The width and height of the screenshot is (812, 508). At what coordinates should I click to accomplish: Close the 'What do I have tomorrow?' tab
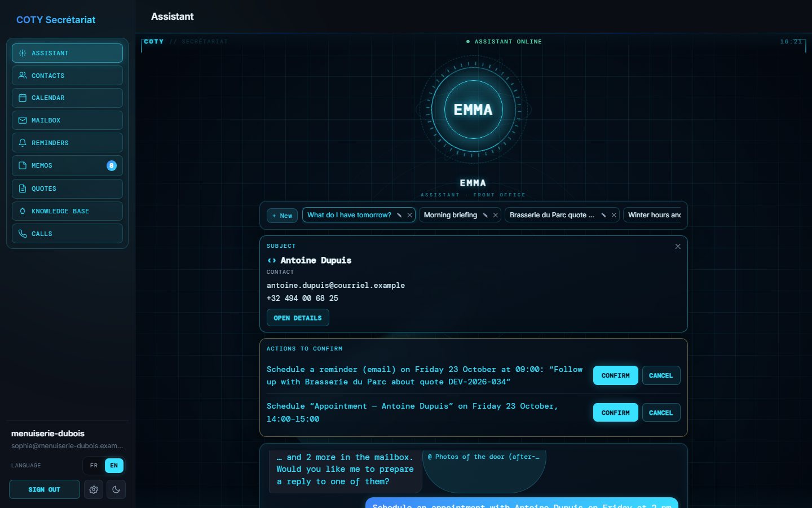(x=410, y=215)
